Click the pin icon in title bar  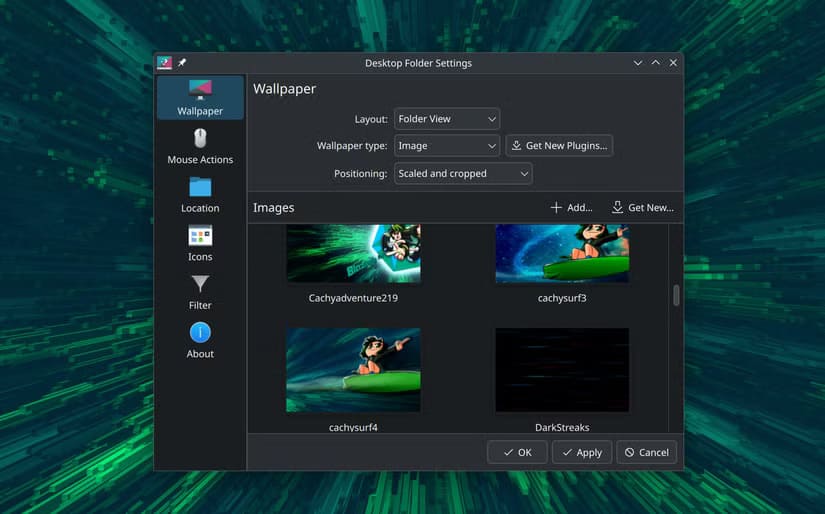[182, 63]
